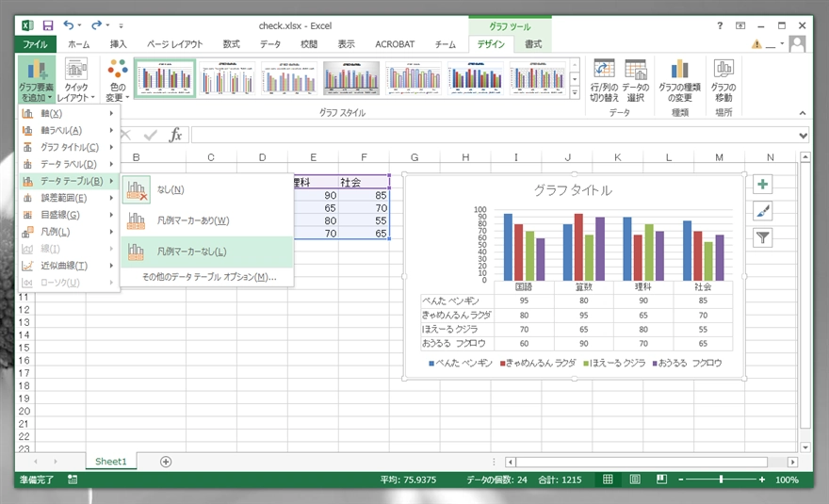This screenshot has height=504, width=829.
Task: Choose 凡例マーカーあり(W) option
Action: click(207, 220)
